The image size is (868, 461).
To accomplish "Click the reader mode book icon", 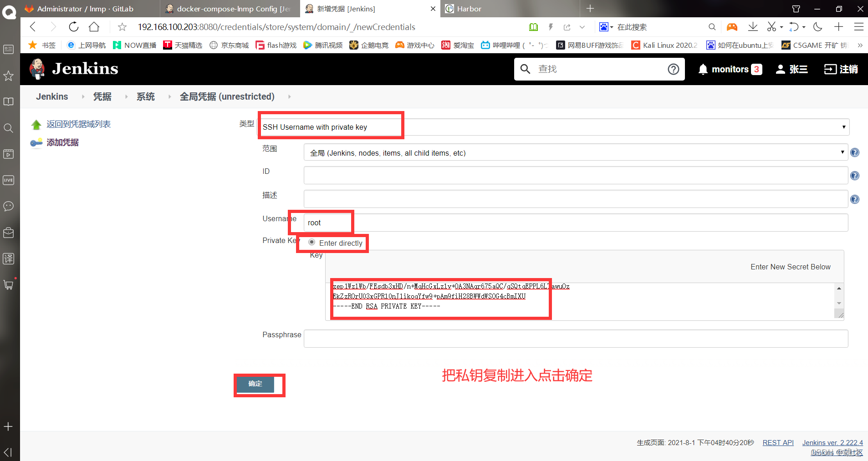I will (x=533, y=27).
